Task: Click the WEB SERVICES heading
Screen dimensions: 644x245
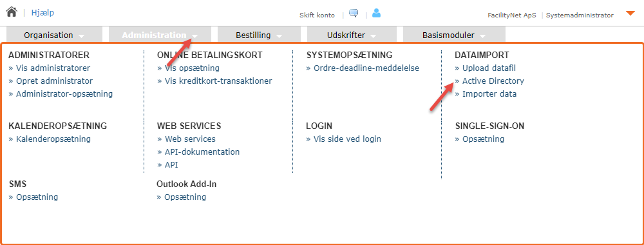Action: coord(189,126)
